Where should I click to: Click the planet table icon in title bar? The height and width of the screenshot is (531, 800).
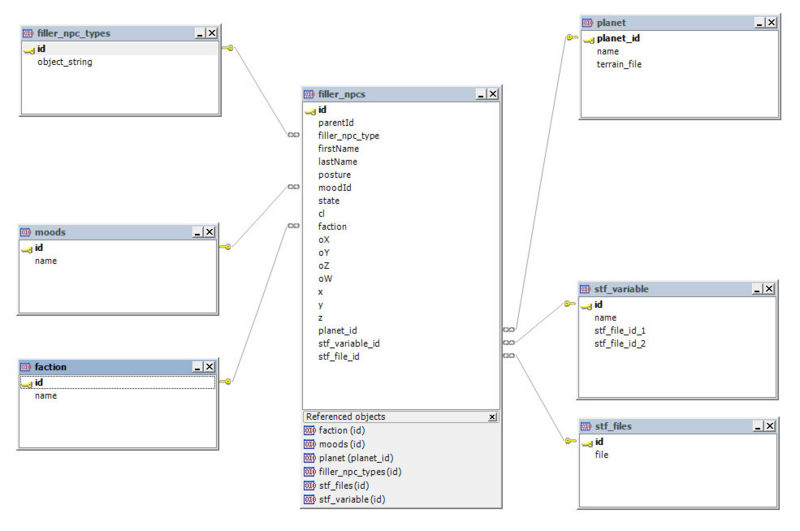(587, 22)
